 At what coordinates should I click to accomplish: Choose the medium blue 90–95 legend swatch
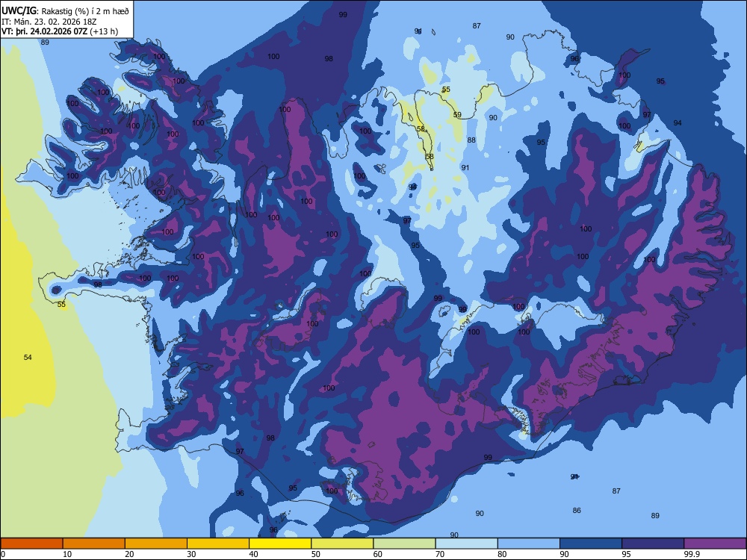pyautogui.click(x=591, y=544)
